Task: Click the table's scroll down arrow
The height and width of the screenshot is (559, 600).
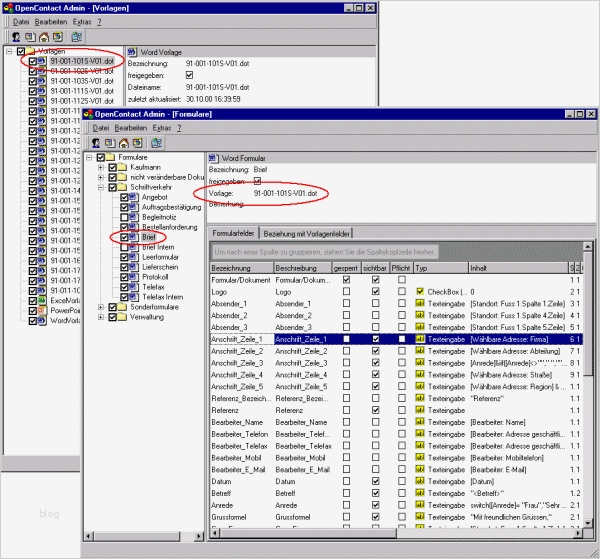Action: tap(588, 523)
